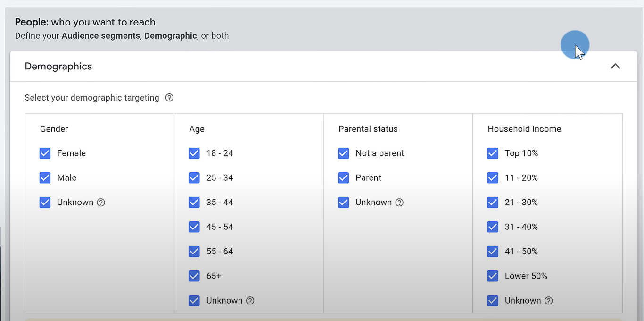Uncheck the Parent checkbox

(x=343, y=177)
